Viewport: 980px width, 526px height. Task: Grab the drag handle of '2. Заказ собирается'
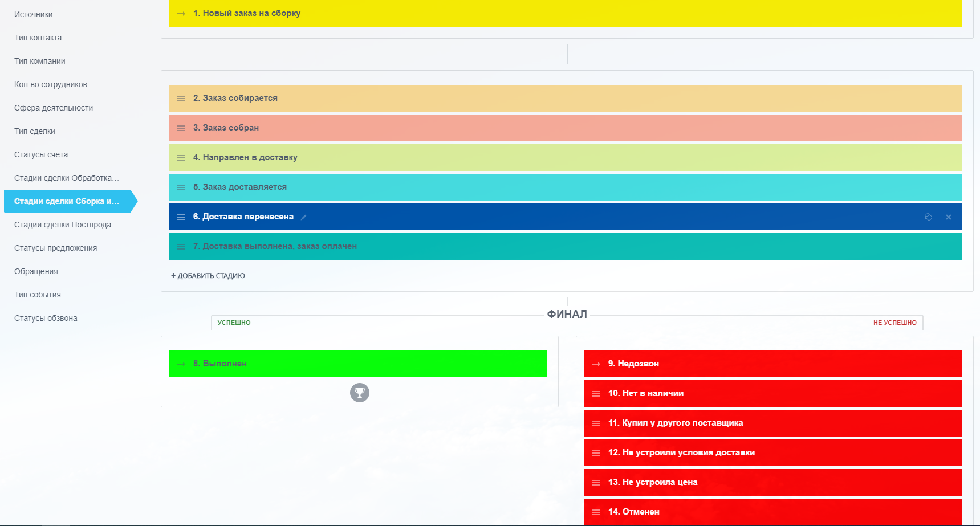coord(181,99)
